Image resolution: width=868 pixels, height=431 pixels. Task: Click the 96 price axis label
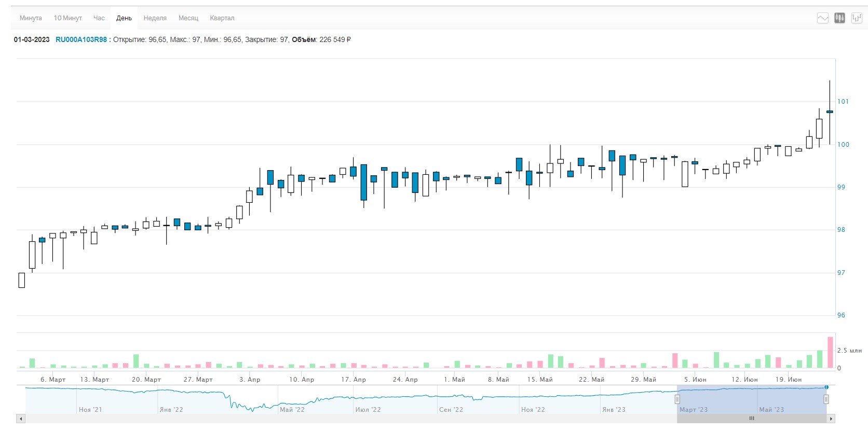841,315
